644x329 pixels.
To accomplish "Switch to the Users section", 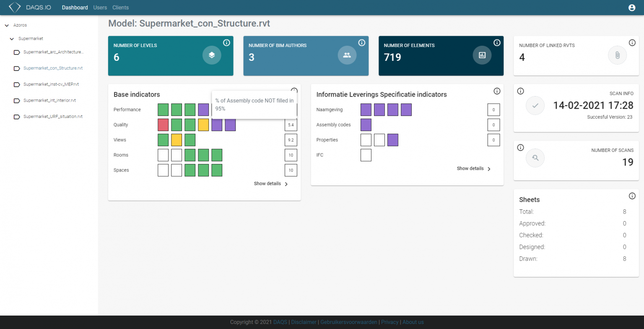I will point(100,7).
